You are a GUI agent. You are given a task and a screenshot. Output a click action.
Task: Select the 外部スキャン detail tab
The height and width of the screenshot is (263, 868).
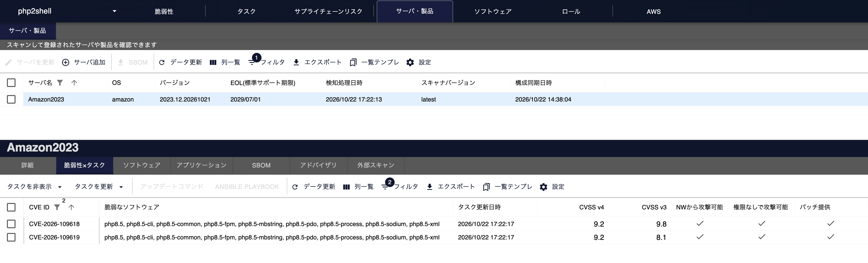point(376,165)
